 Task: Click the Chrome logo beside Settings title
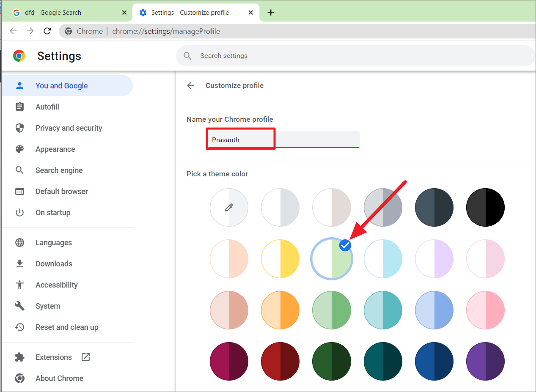tap(19, 56)
